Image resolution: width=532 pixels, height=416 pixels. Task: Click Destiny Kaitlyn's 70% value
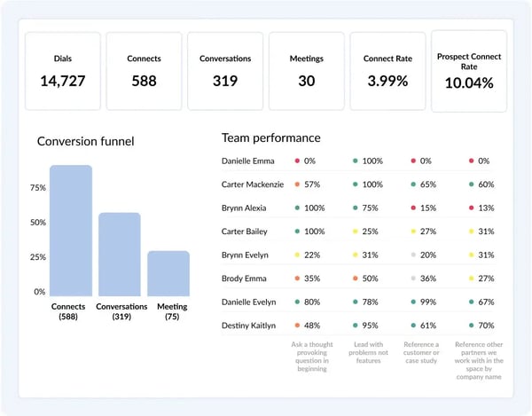tap(486, 326)
